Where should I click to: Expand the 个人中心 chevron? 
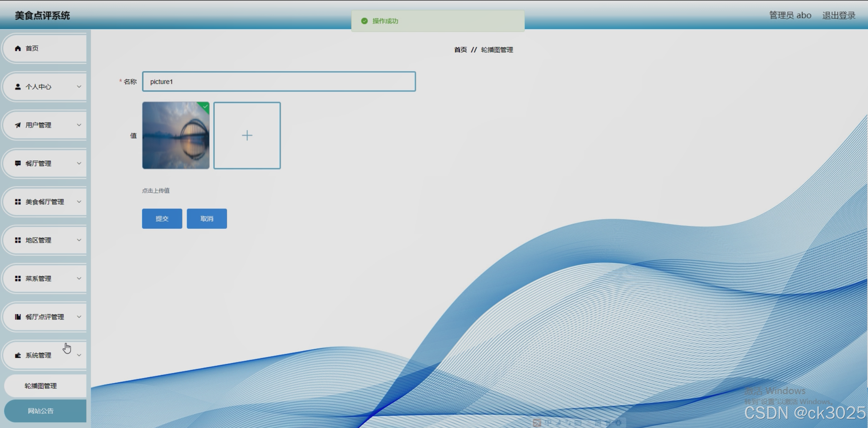coord(79,87)
